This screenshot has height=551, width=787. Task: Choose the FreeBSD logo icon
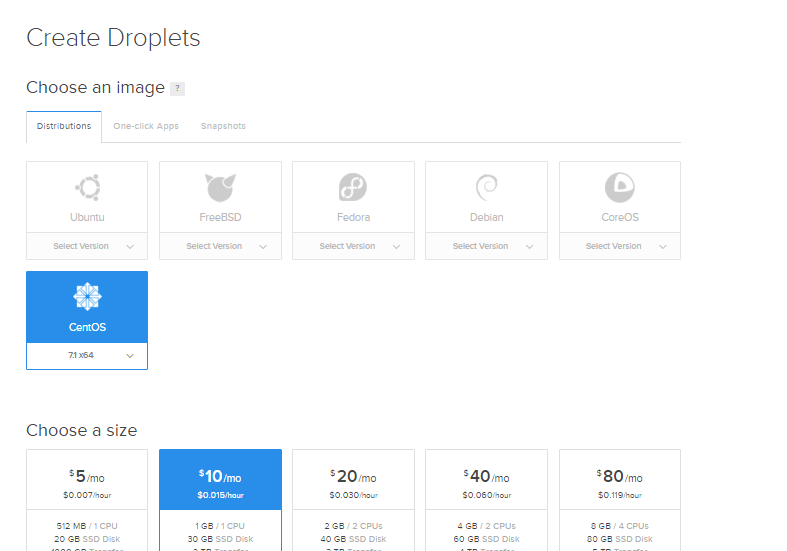tap(220, 187)
